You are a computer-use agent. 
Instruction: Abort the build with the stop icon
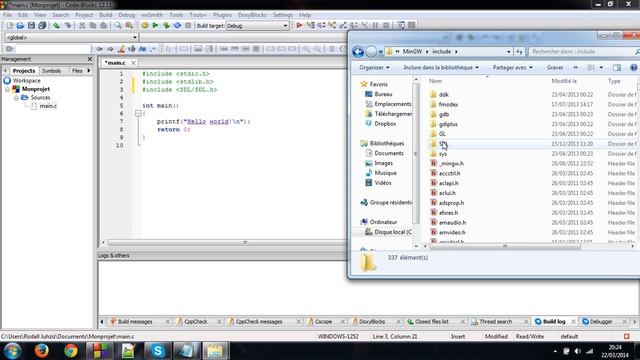(188, 25)
